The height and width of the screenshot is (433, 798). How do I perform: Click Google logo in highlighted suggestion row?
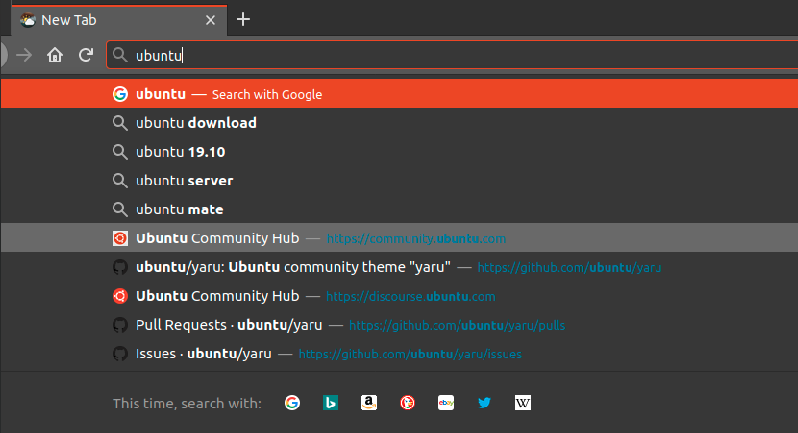pyautogui.click(x=120, y=94)
